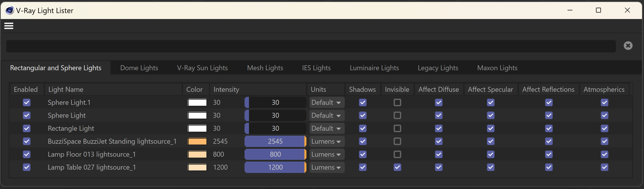Open Units dropdown for Rectangle Light
644x189 pixels.
click(327, 128)
